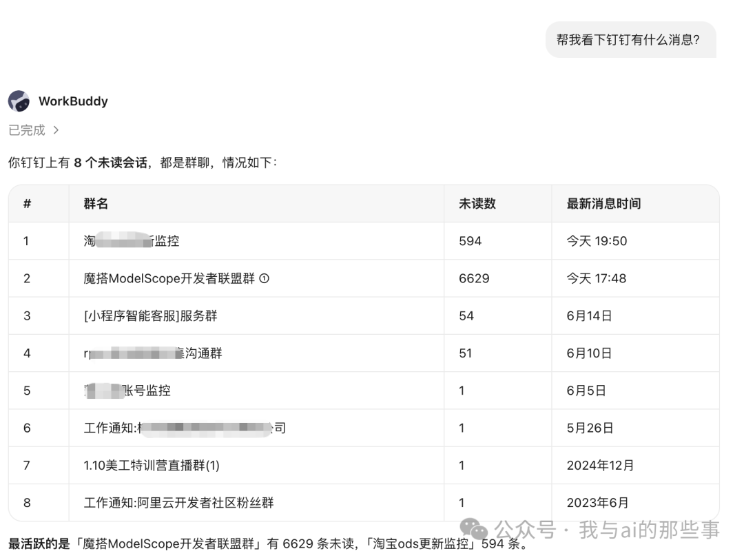Click the info icon beside 魔搭ModelScope开发者联盟群
Image resolution: width=744 pixels, height=560 pixels.
point(265,278)
